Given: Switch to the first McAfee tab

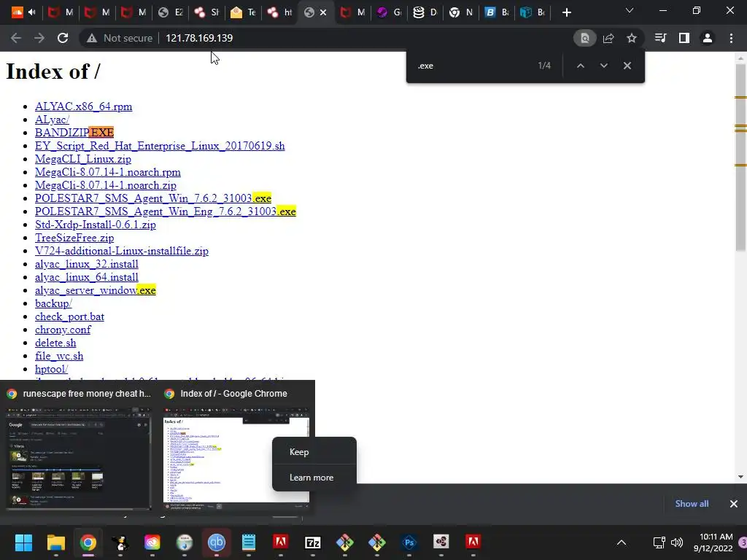Looking at the screenshot, I should pos(61,12).
